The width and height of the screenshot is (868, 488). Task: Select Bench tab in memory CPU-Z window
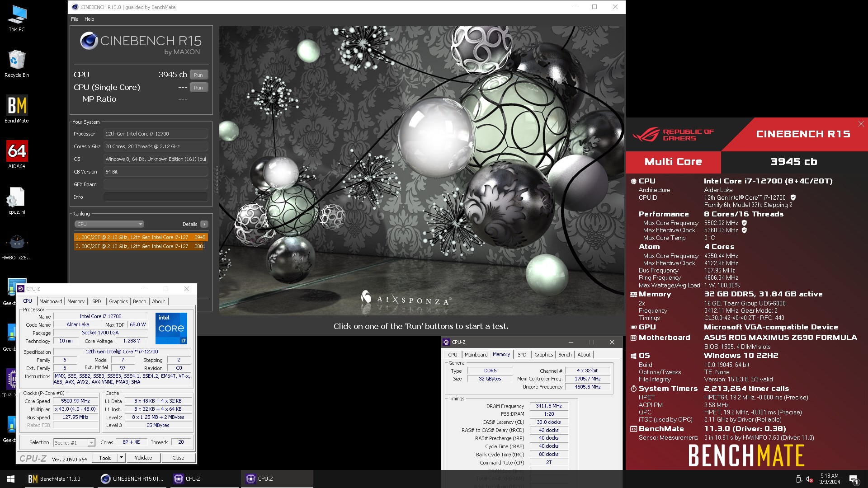(565, 355)
